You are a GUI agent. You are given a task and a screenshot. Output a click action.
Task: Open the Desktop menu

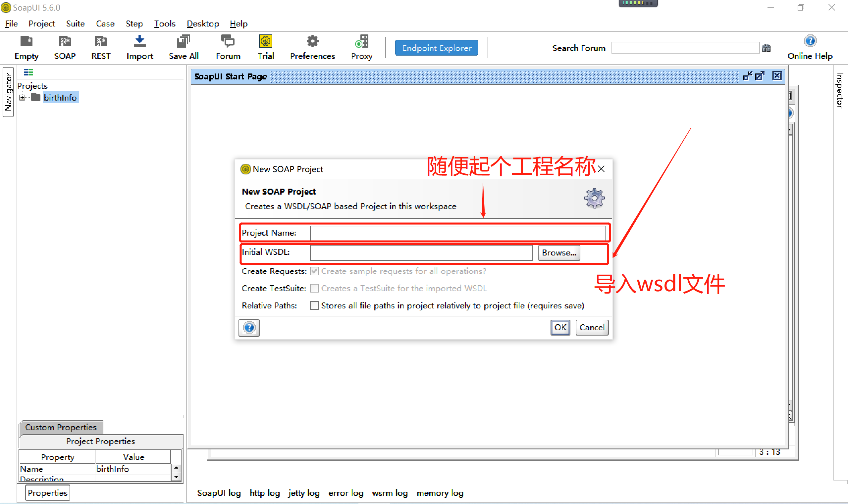click(203, 23)
